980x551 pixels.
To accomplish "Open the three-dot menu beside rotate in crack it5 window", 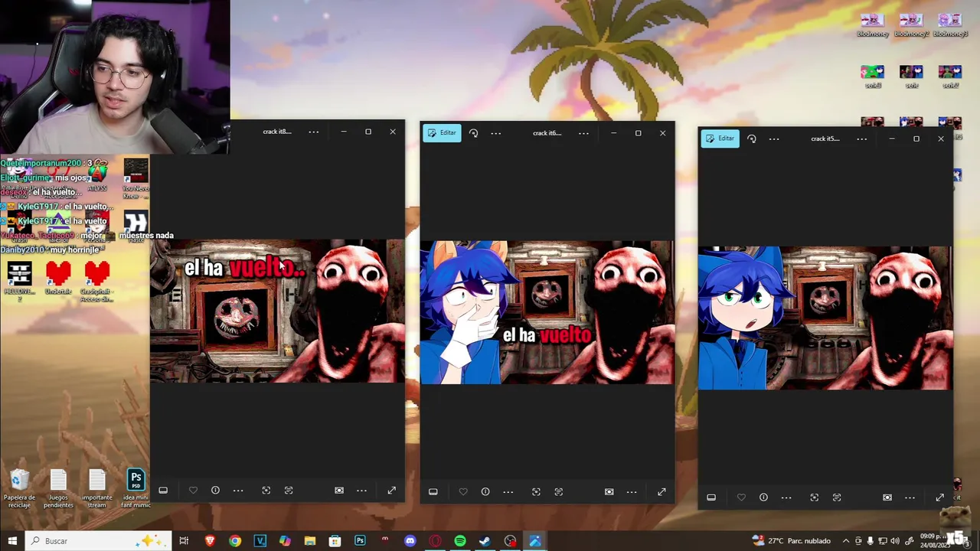I will pyautogui.click(x=773, y=139).
